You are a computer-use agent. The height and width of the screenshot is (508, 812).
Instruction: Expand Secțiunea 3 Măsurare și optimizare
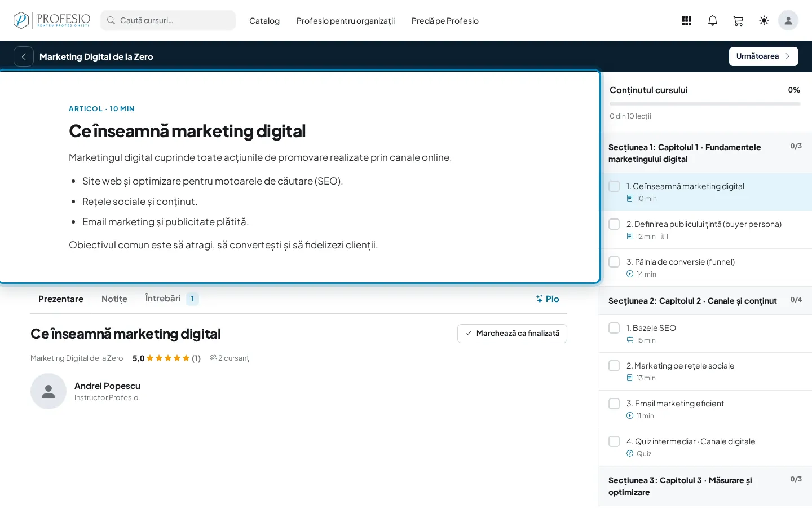[705, 487]
